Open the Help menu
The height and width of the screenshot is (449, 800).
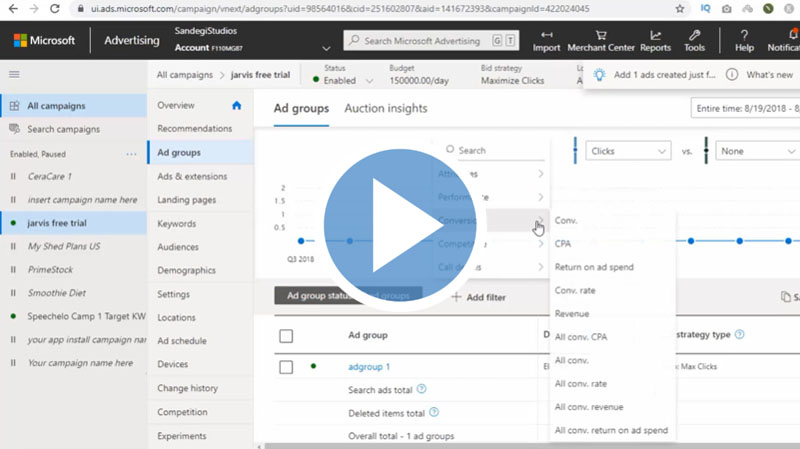[744, 41]
